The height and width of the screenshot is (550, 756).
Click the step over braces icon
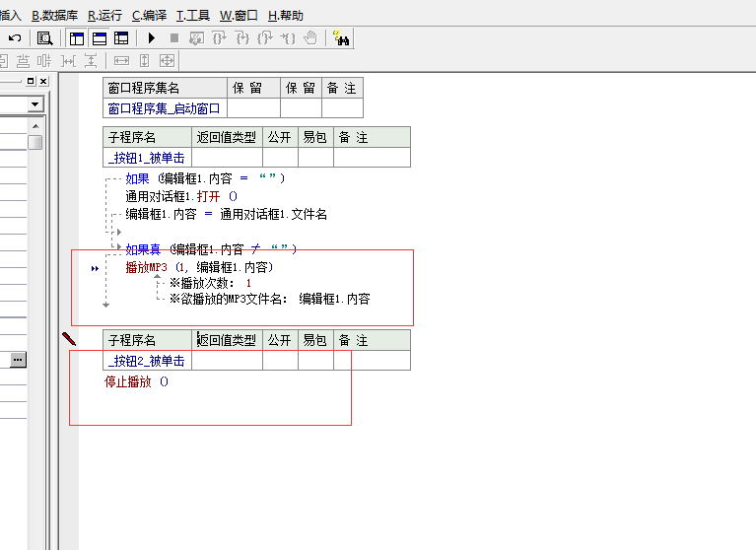pyautogui.click(x=220, y=38)
